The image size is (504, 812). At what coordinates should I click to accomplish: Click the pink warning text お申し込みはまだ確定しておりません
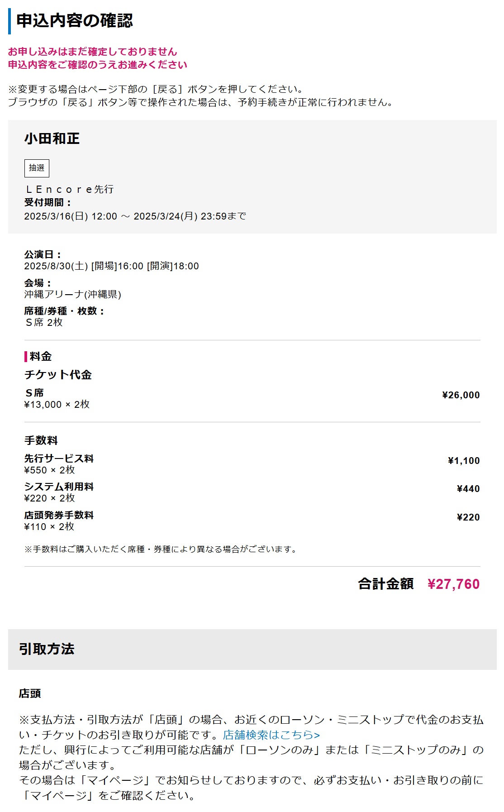click(92, 52)
